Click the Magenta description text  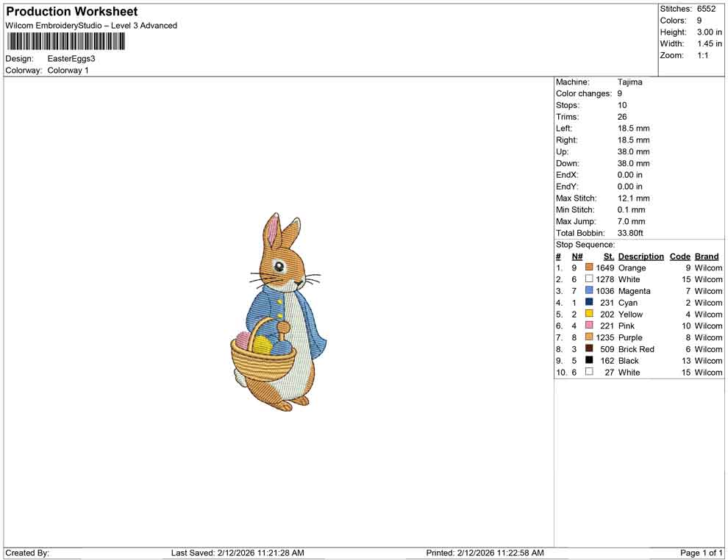click(634, 291)
